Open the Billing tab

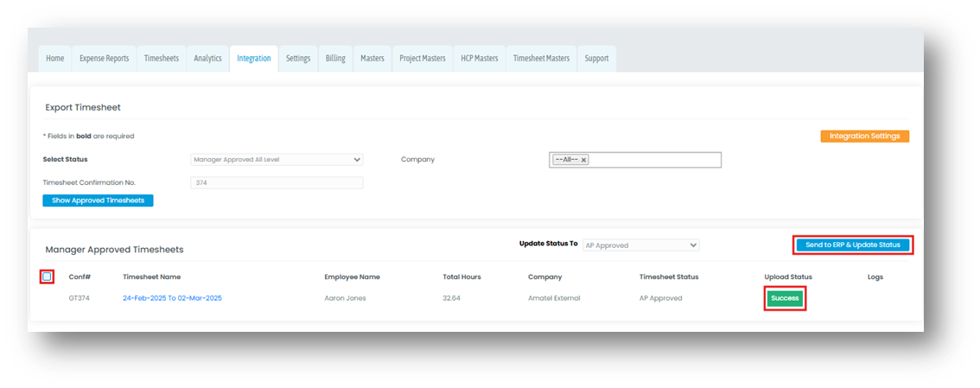click(x=335, y=59)
